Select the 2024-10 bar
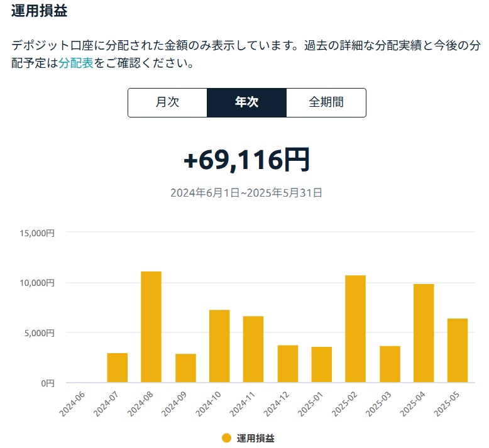This screenshot has height=448, width=489. point(219,346)
